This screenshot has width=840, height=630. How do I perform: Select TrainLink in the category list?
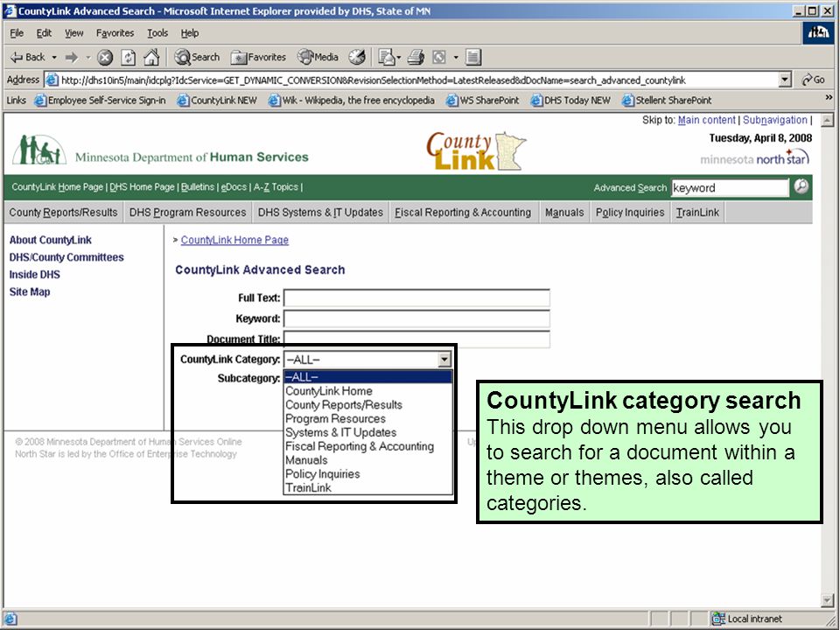point(367,488)
